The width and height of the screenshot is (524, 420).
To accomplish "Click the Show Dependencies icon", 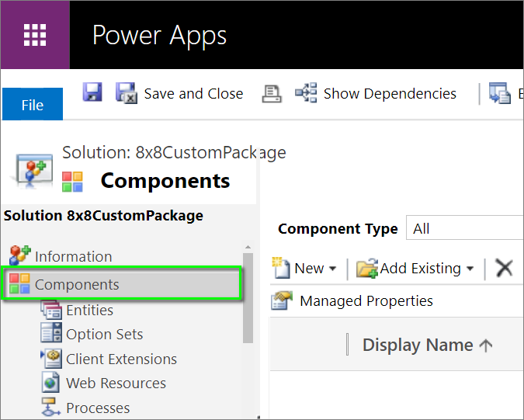I will pos(306,92).
